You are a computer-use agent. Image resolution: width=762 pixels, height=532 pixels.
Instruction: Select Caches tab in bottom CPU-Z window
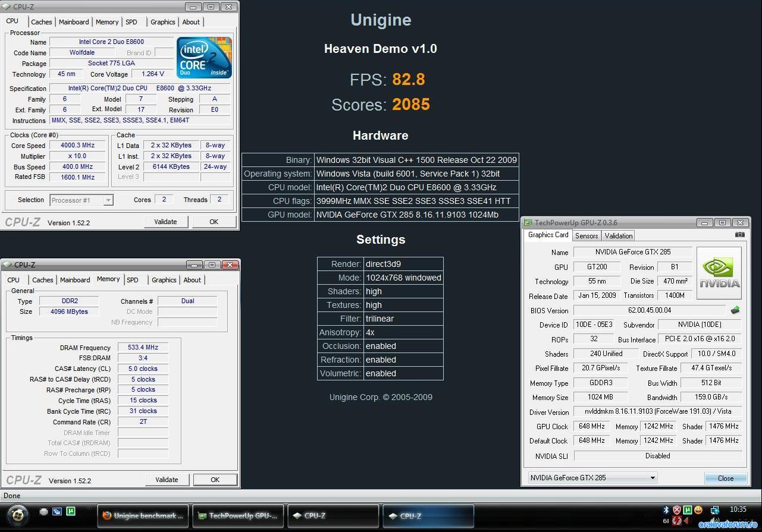coord(42,280)
